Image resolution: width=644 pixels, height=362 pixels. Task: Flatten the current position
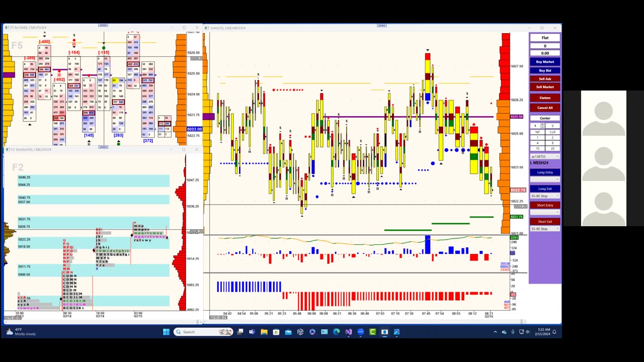(x=545, y=98)
